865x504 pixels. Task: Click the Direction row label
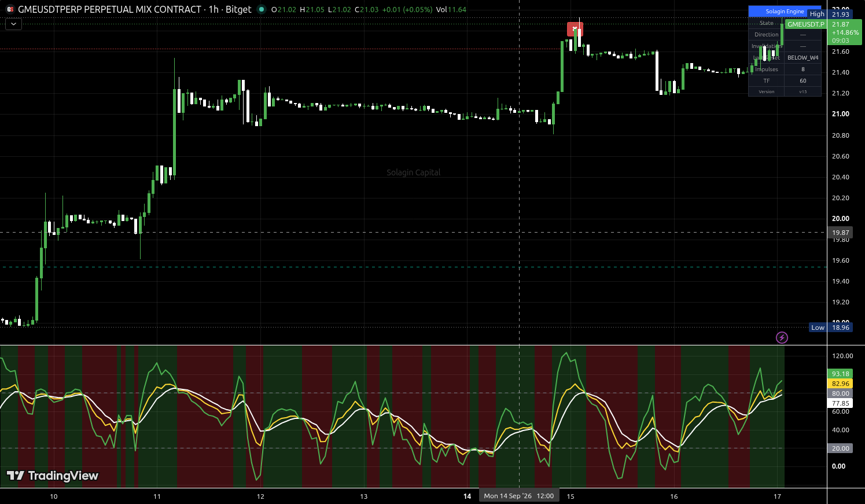pos(766,35)
